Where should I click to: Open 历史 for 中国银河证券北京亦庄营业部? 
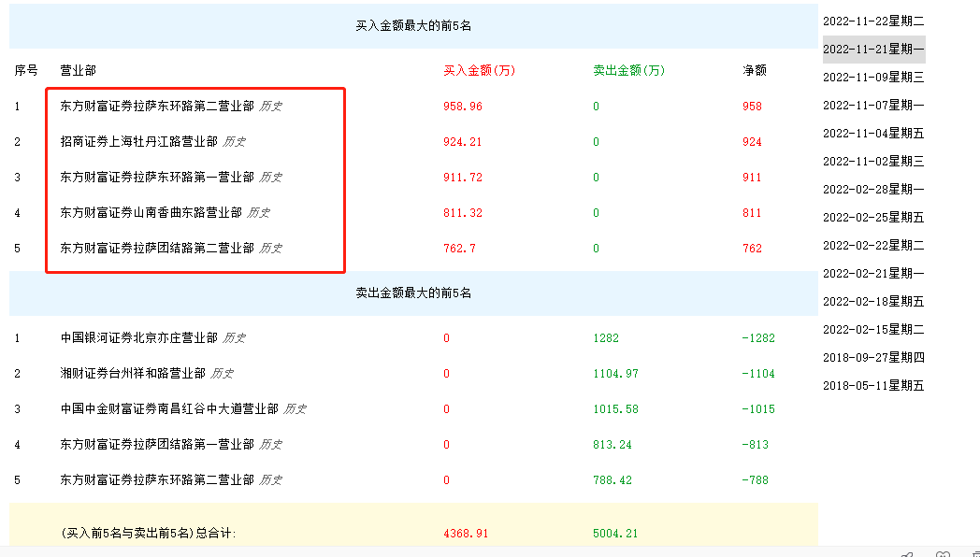235,337
